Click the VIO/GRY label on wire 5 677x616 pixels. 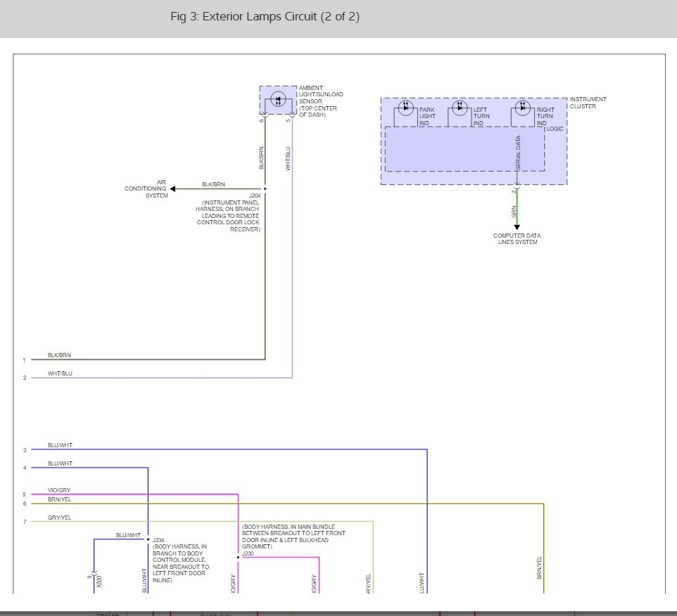tap(59, 489)
